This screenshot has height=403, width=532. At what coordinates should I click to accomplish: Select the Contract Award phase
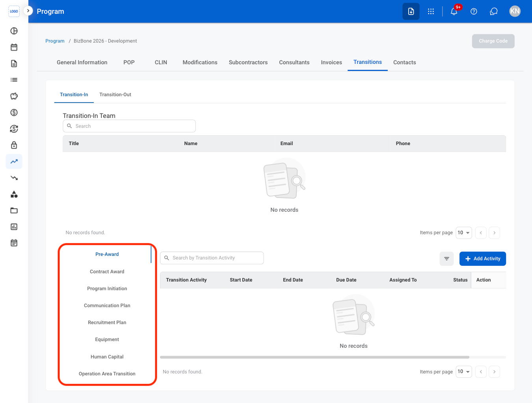(107, 272)
